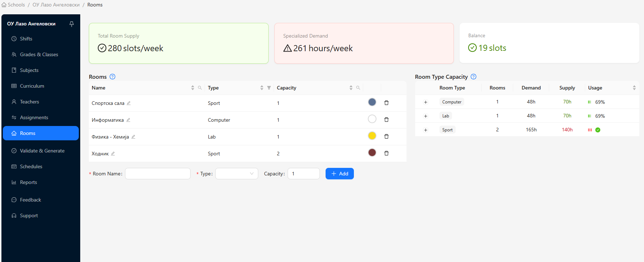Select Rooms in the sidebar
The width and height of the screenshot is (644, 262).
click(x=41, y=133)
